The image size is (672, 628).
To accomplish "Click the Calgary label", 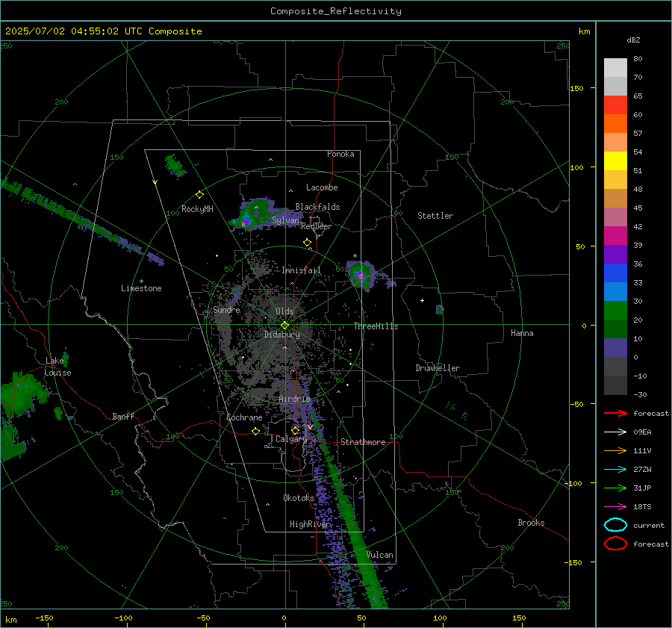I will tap(291, 439).
